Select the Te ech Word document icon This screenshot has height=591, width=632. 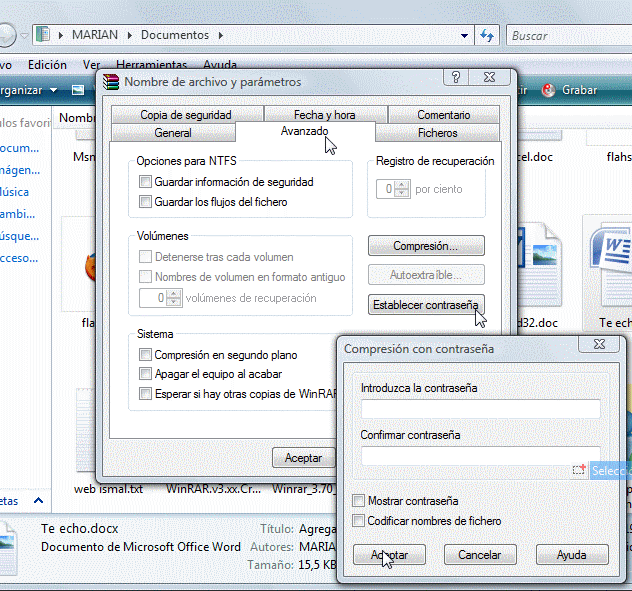(x=611, y=268)
